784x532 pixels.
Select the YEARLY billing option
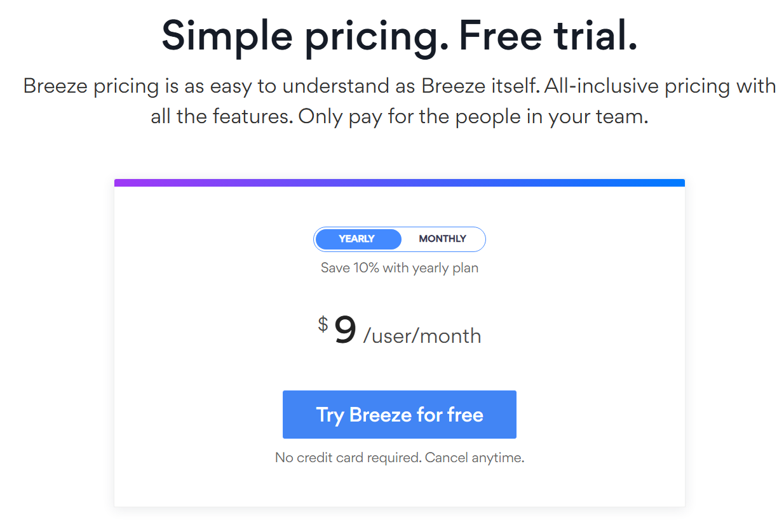[358, 239]
